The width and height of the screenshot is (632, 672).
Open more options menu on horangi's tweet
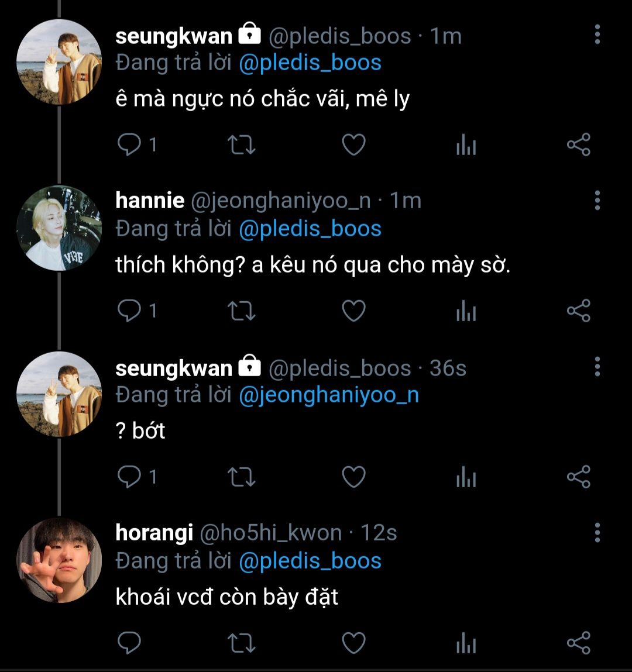(x=597, y=533)
